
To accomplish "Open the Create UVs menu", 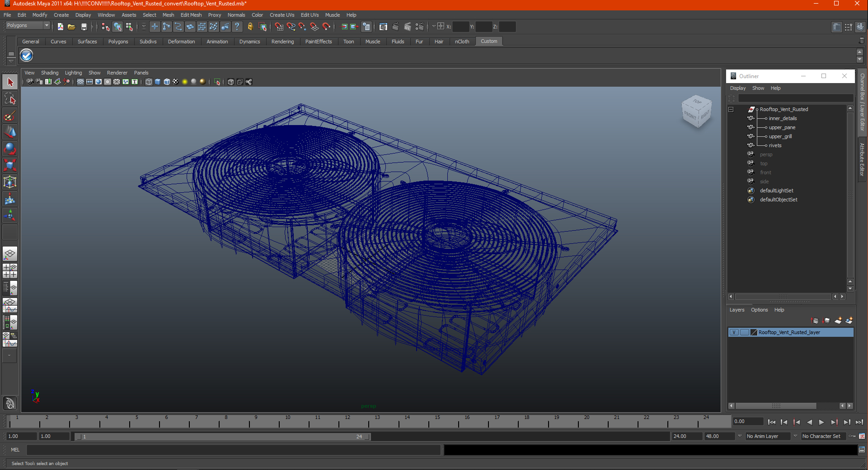I will pyautogui.click(x=282, y=15).
